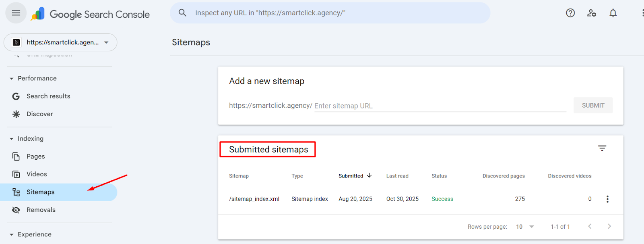Click the Sitemap column header
Screen dimensions: 644x244
(239, 176)
